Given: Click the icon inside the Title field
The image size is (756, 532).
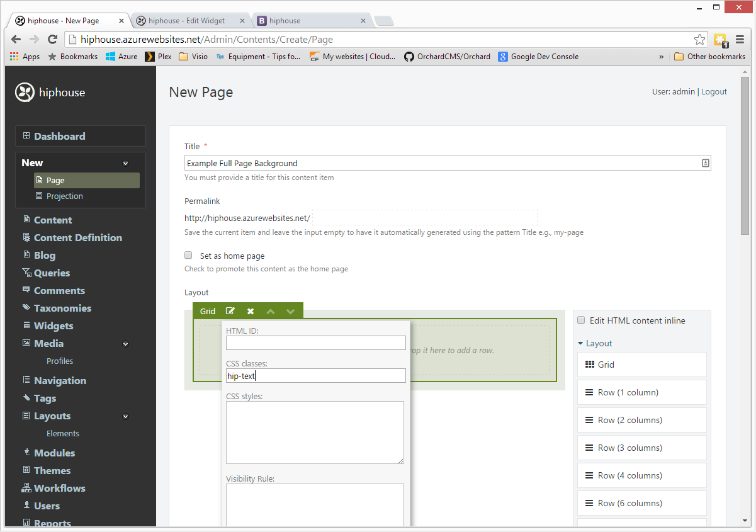Looking at the screenshot, I should point(706,163).
